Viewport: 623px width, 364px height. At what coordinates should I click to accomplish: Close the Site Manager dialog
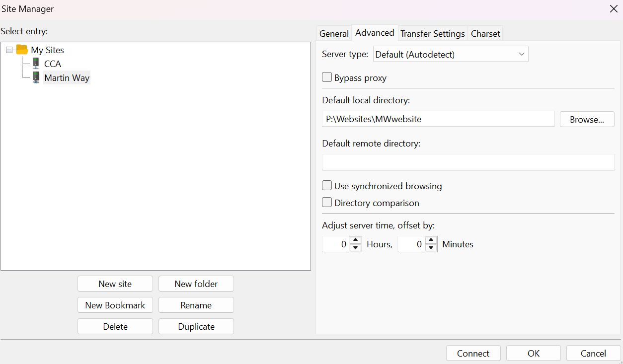pyautogui.click(x=614, y=9)
